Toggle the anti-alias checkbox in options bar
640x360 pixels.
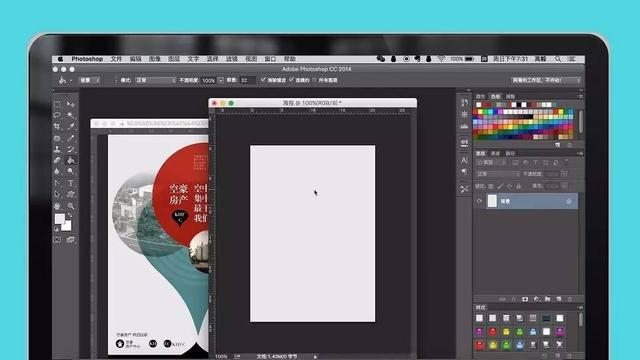tap(263, 80)
